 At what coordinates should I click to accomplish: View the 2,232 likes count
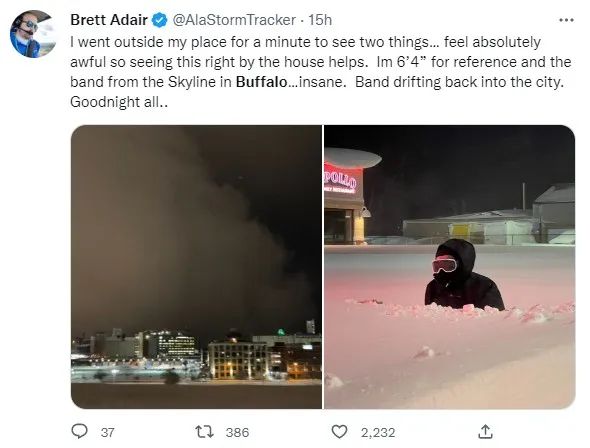[378, 432]
